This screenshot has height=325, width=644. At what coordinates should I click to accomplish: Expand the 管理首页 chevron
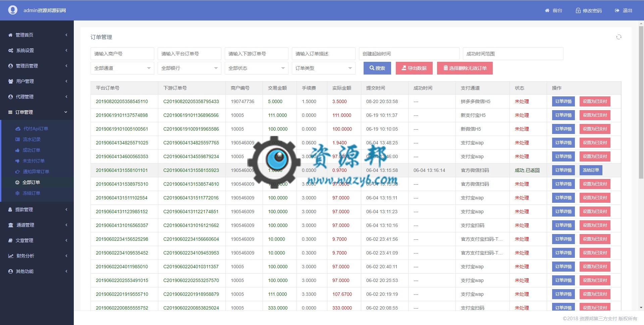coord(66,35)
